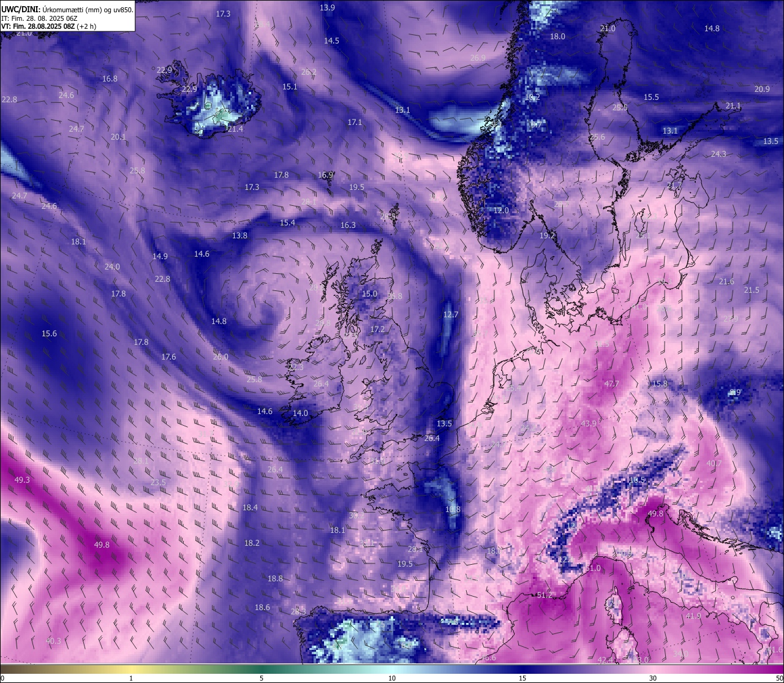Viewport: 784px width, 683px height.
Task: Click the 26.0 value label
Action: (221, 357)
